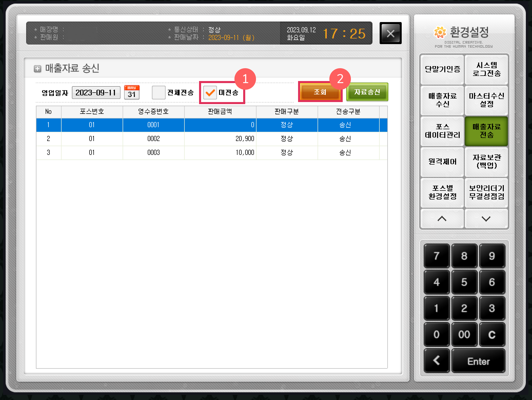Tap keypad clear C key
The image size is (532, 400).
point(492,334)
